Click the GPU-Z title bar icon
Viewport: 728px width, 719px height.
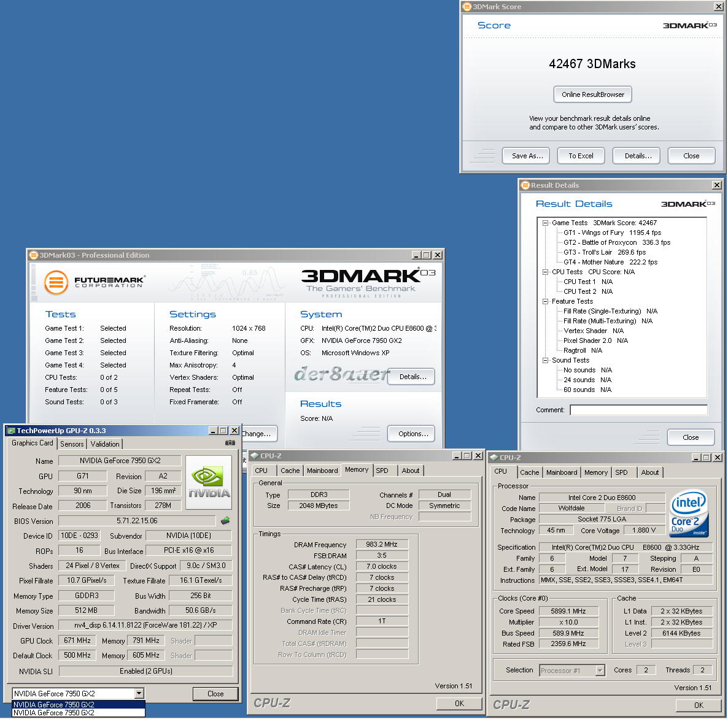coord(11,431)
